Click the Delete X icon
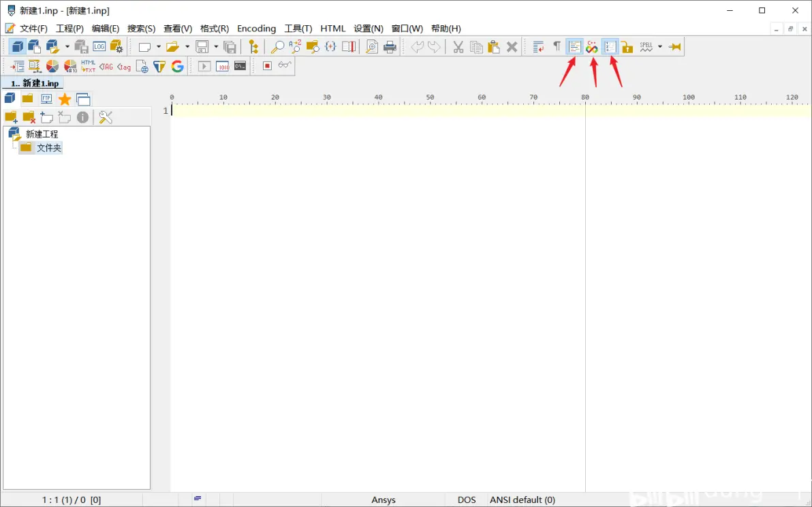Screen dimensions: 812x507 pyautogui.click(x=512, y=47)
